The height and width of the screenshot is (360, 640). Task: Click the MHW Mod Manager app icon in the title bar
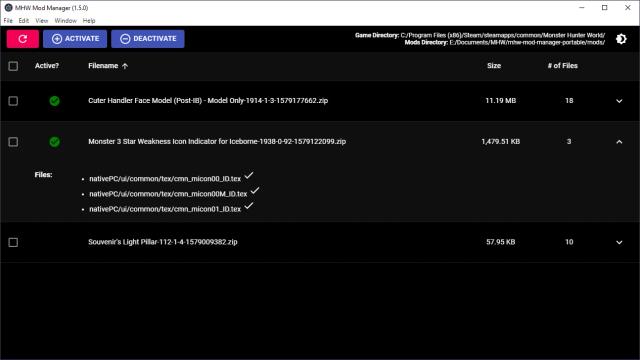point(8,8)
